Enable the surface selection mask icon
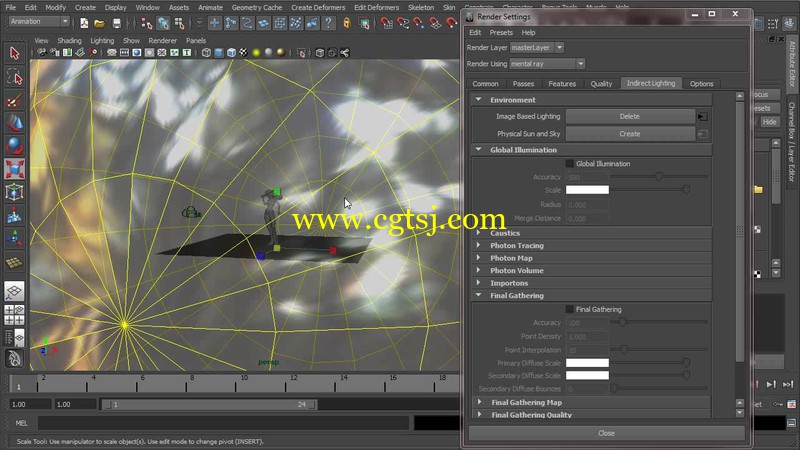Screen dimensions: 800x450 click(264, 23)
